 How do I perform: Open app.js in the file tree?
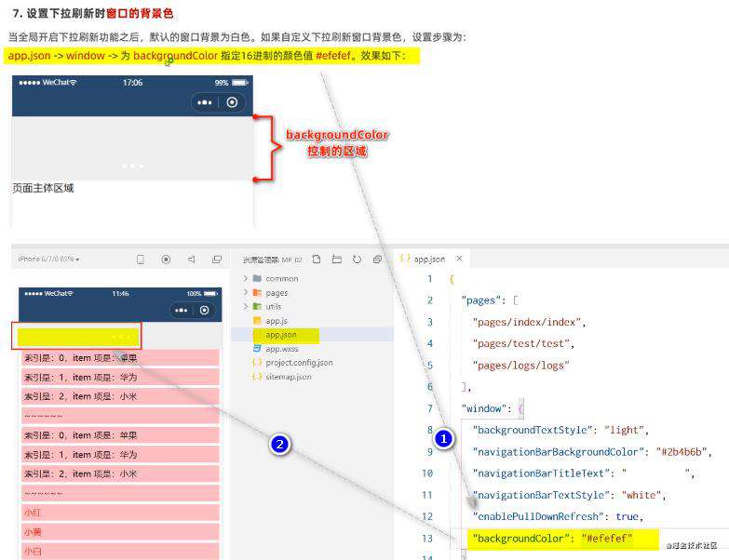tap(277, 321)
